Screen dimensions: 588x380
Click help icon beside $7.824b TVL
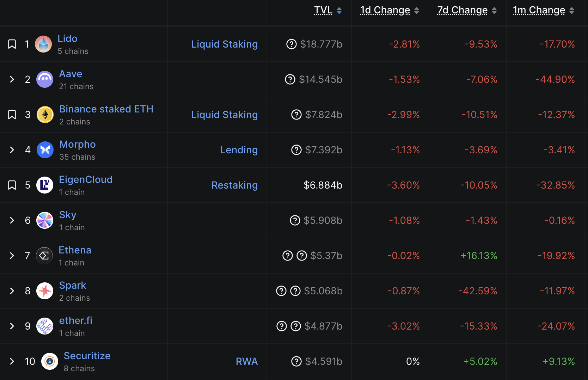point(296,115)
